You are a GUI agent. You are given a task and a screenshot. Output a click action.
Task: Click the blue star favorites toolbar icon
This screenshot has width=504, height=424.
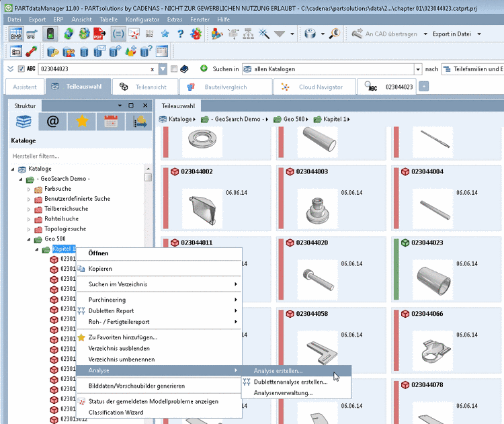pyautogui.click(x=165, y=34)
